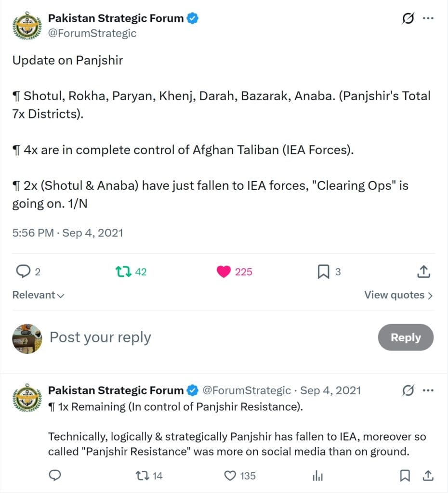Click the Grok icon on main post
The height and width of the screenshot is (493, 448).
pos(408,19)
